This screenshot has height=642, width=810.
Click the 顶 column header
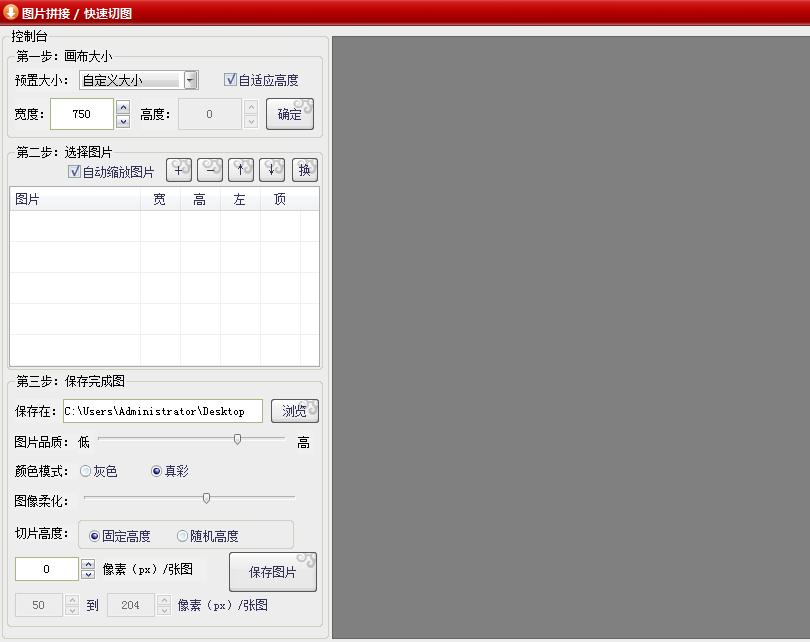tap(280, 199)
